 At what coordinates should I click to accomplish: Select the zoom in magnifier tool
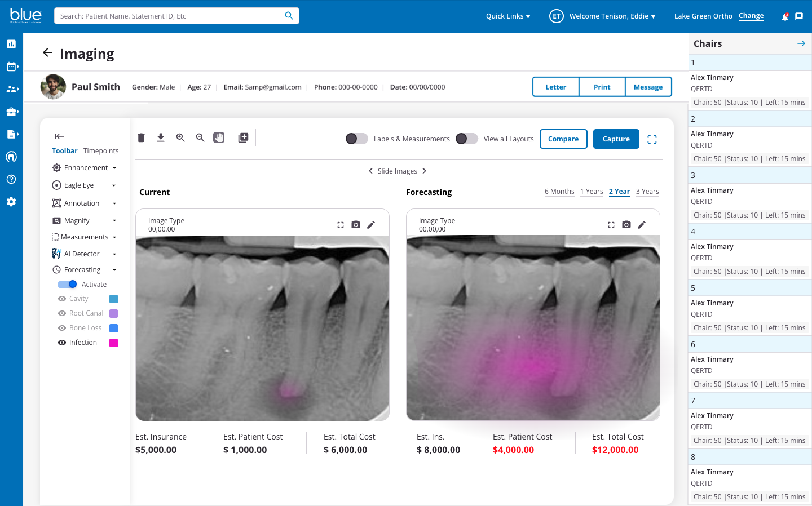(180, 137)
